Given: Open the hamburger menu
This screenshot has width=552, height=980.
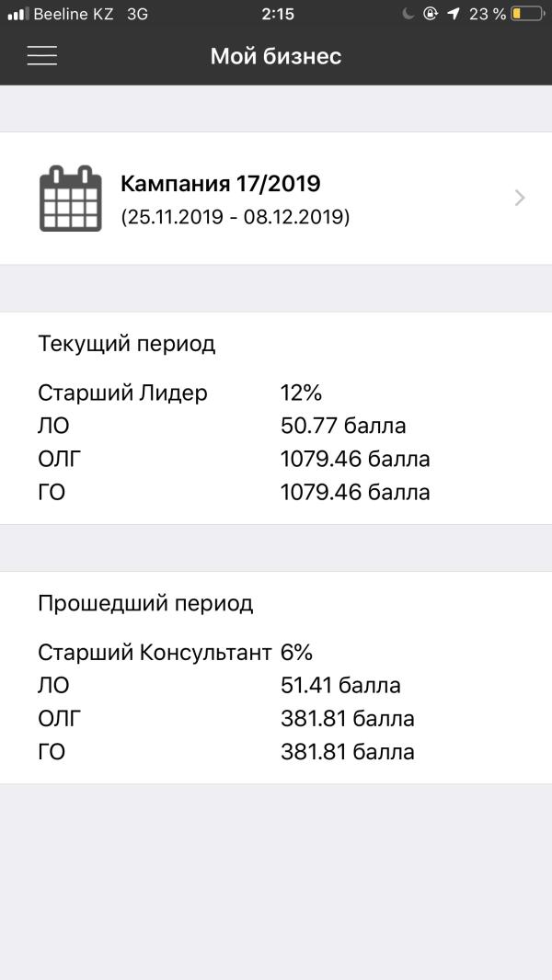Looking at the screenshot, I should [42, 56].
